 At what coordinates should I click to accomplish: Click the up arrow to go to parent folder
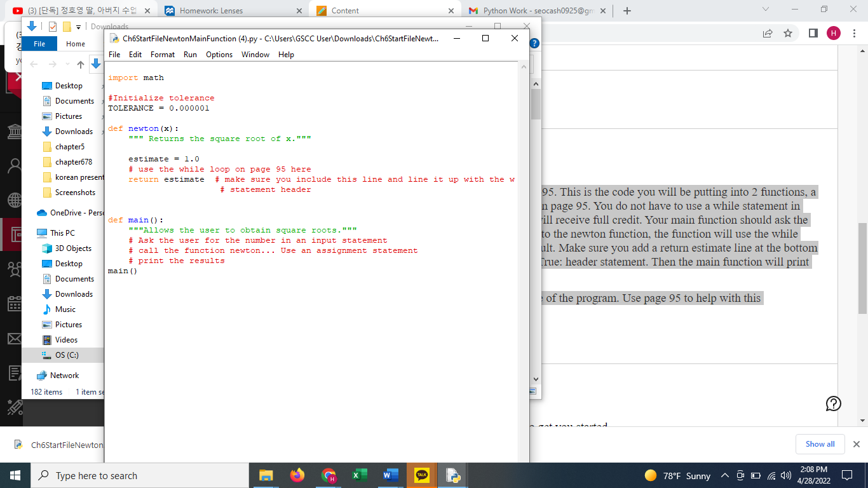[80, 64]
